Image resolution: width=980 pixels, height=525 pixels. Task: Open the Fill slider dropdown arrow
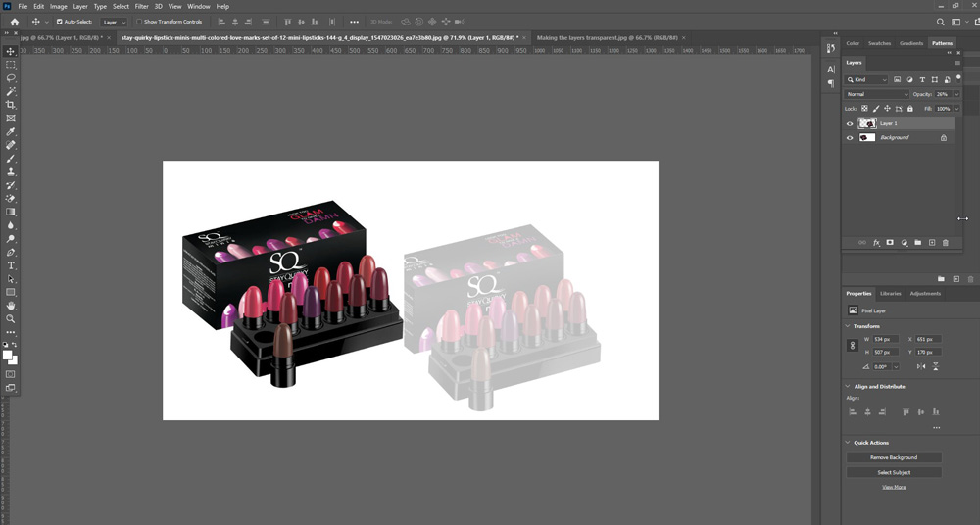pyautogui.click(x=956, y=109)
